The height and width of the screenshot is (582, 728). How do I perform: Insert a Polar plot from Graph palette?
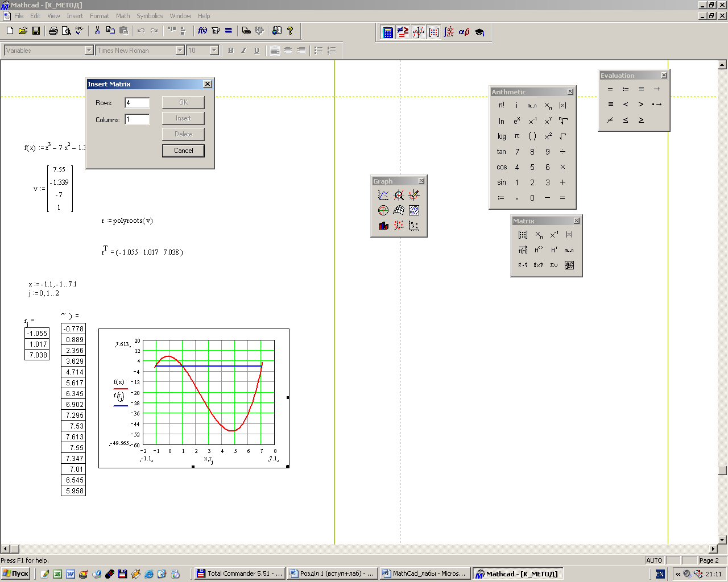tap(383, 210)
